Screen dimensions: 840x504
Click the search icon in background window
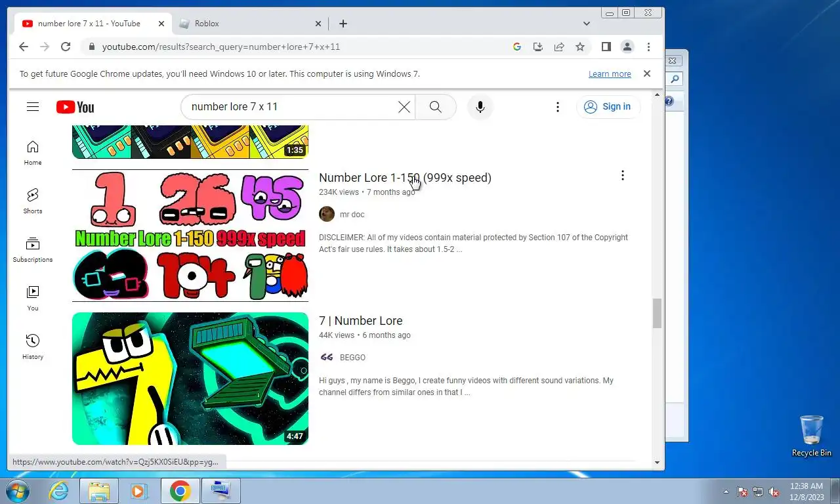(675, 79)
